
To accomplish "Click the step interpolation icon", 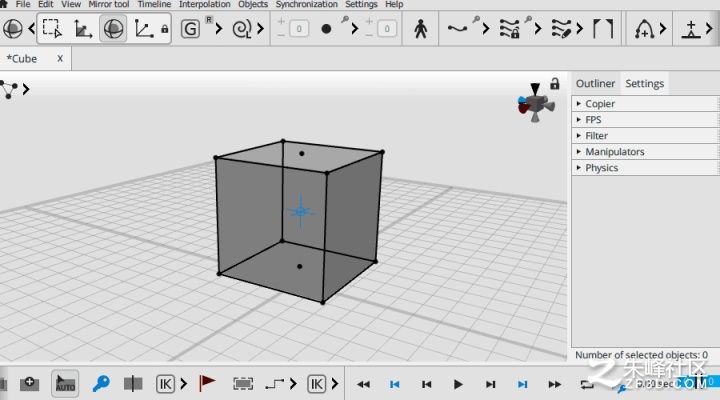I will click(x=275, y=383).
